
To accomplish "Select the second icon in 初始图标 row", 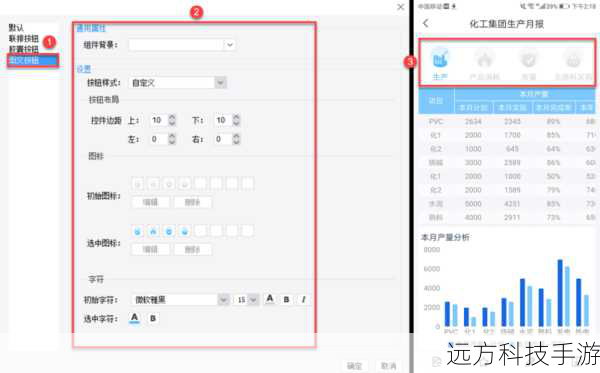I will pyautogui.click(x=153, y=184).
